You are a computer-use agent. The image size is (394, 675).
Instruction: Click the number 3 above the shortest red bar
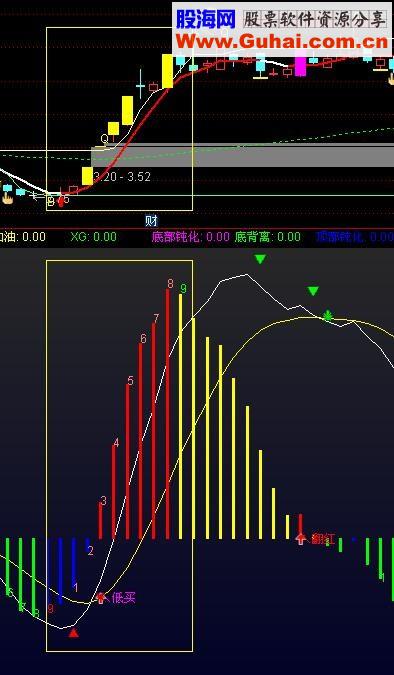(103, 500)
